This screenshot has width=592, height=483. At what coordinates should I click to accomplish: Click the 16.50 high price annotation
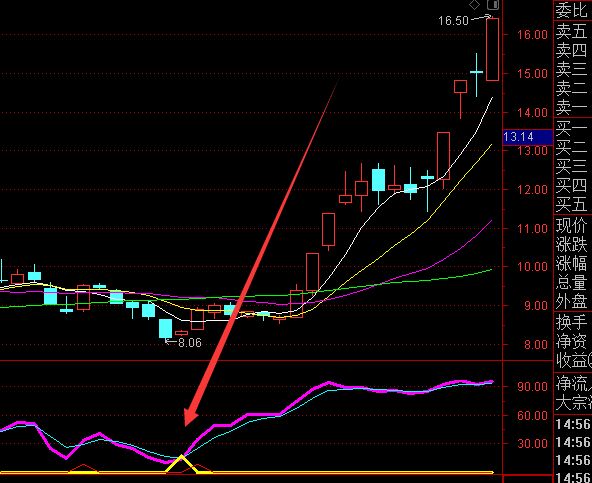click(x=453, y=20)
